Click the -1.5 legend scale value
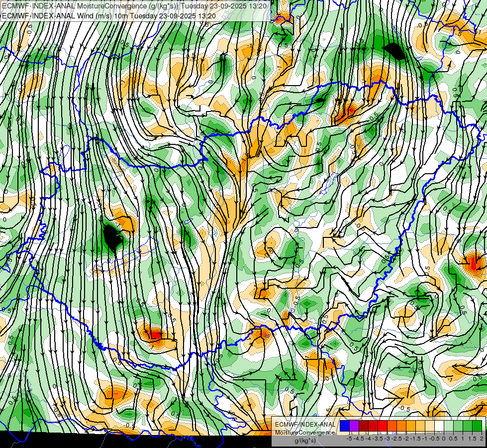 416,439
